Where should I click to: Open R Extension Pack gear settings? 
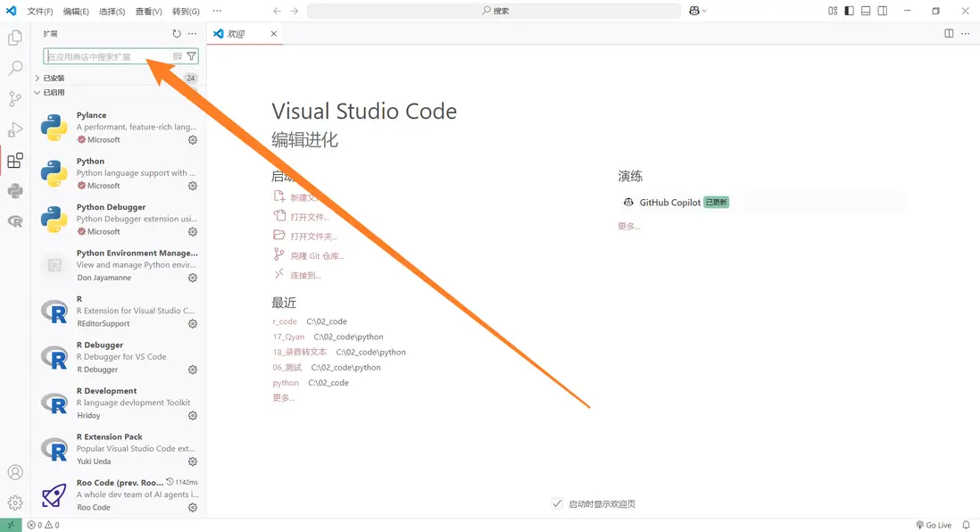193,461
